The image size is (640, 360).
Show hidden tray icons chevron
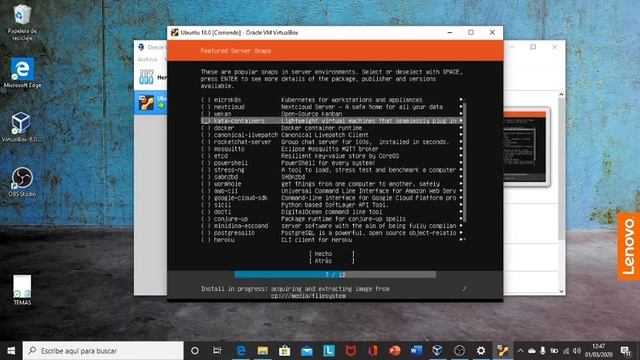coord(520,351)
